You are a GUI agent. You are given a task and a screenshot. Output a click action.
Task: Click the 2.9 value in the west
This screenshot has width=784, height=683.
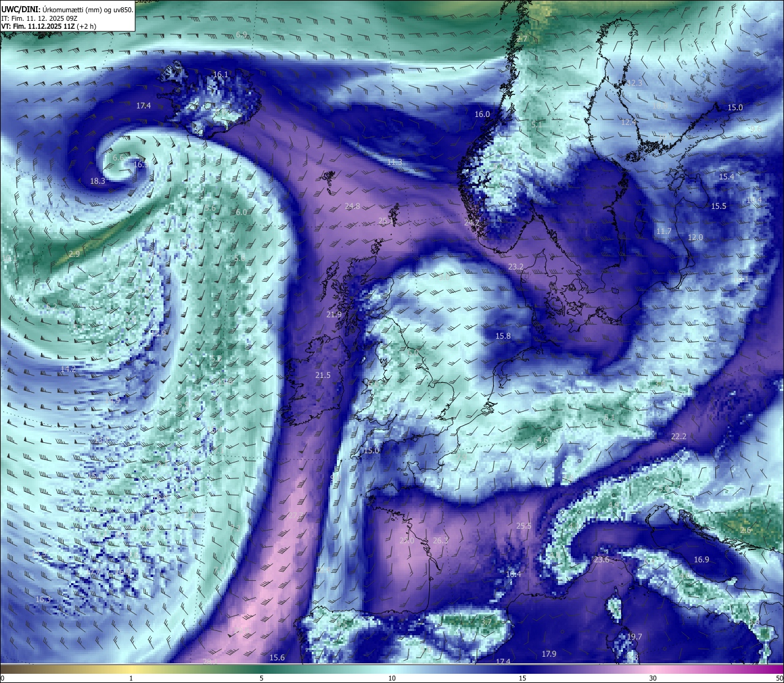74,254
